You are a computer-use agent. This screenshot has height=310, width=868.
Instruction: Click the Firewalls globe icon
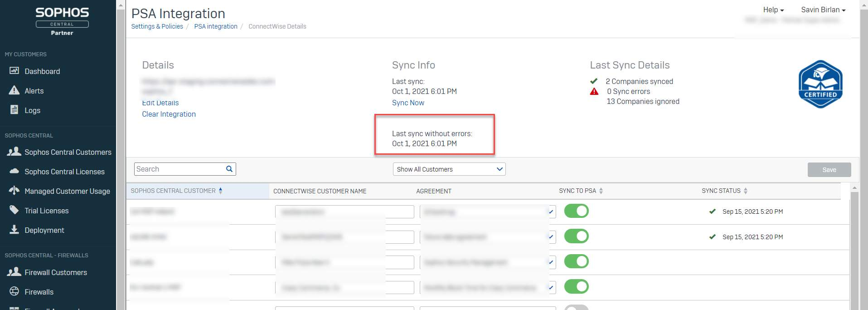tap(14, 291)
